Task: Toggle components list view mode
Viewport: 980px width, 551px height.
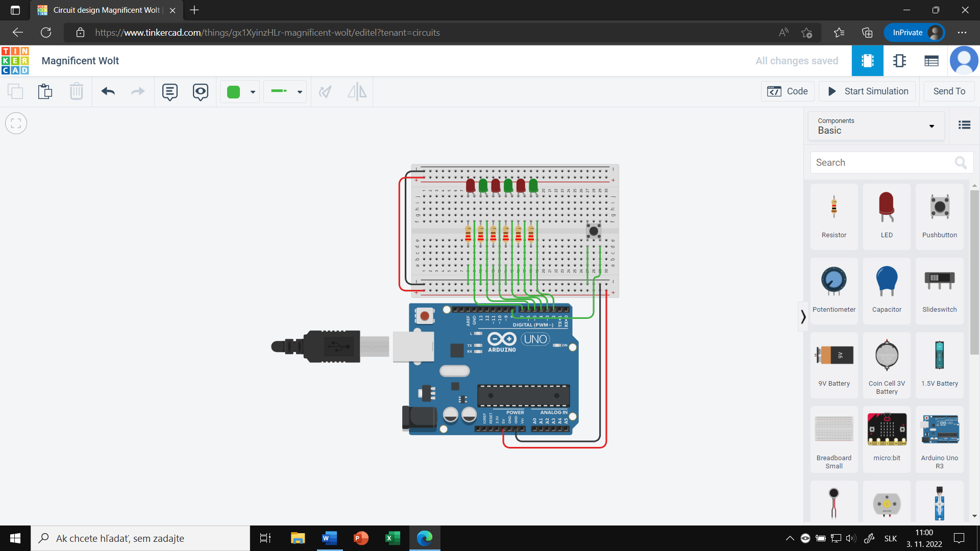Action: click(964, 125)
